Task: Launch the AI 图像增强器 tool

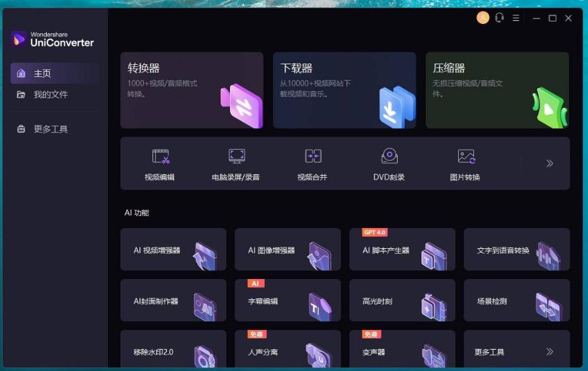Action: click(287, 249)
